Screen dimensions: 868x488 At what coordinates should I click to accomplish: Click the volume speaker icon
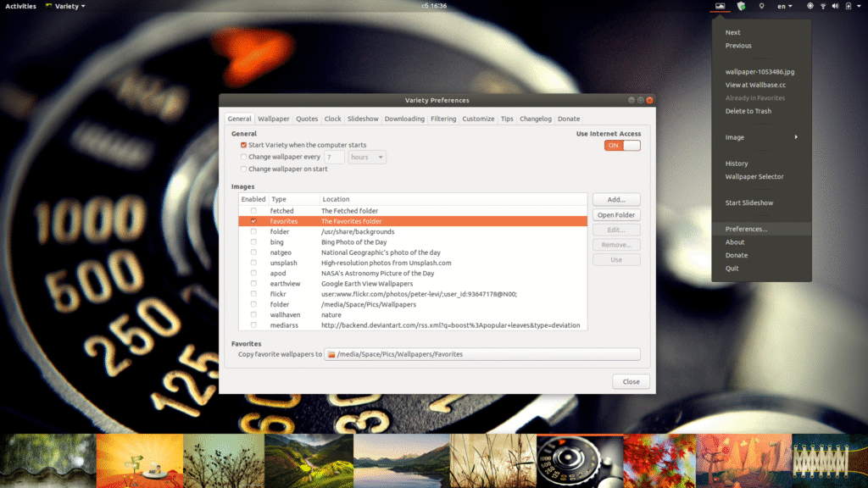tap(835, 6)
